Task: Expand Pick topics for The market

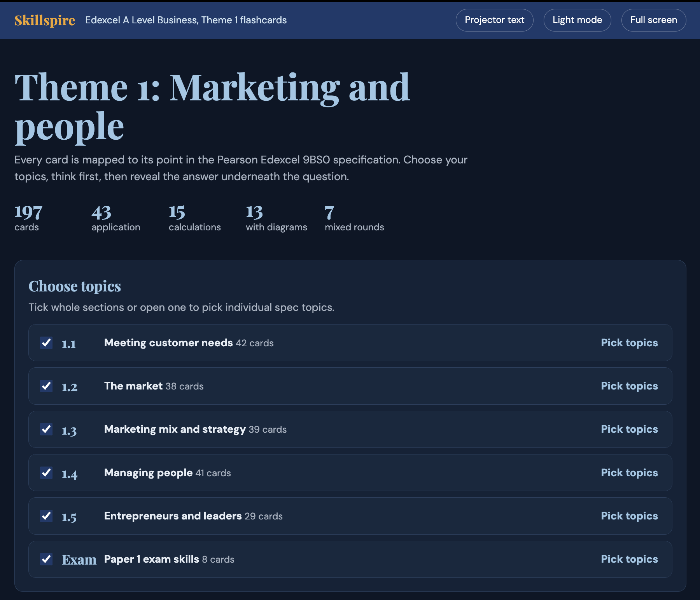Action: pyautogui.click(x=629, y=386)
